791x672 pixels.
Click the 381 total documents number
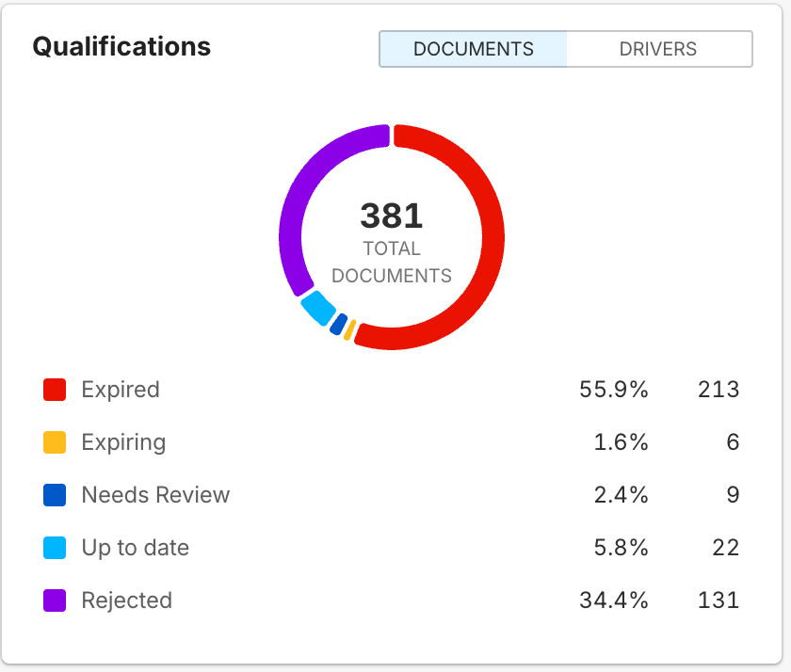tap(392, 216)
